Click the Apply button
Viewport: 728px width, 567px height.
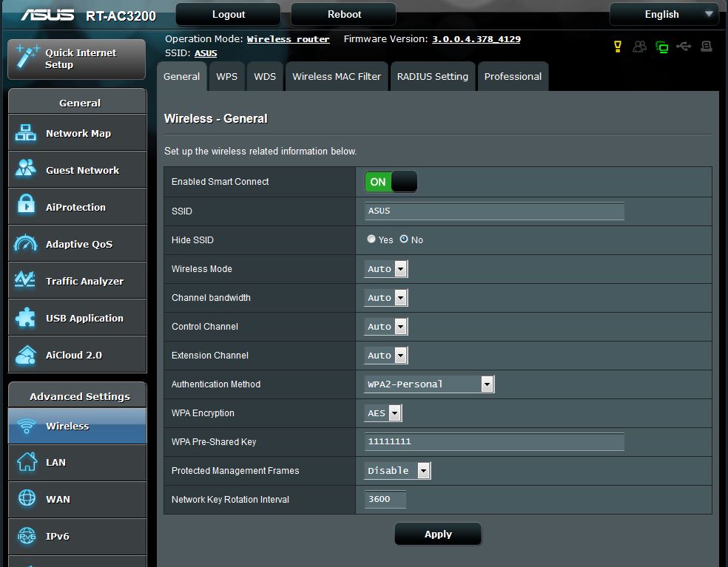point(438,534)
